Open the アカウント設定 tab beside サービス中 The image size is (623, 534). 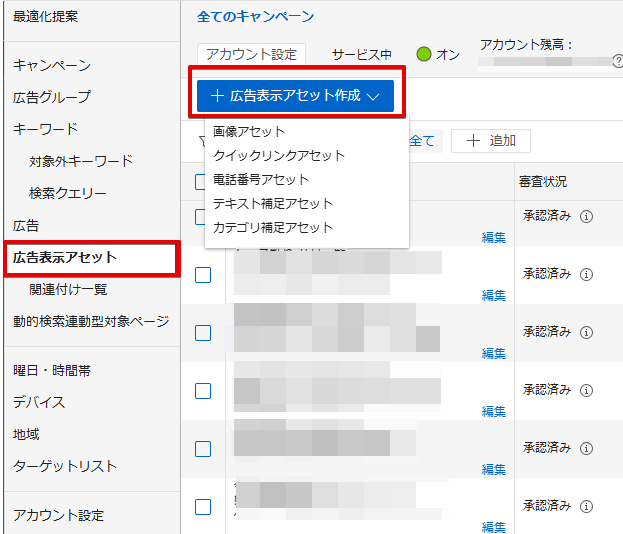[x=250, y=55]
